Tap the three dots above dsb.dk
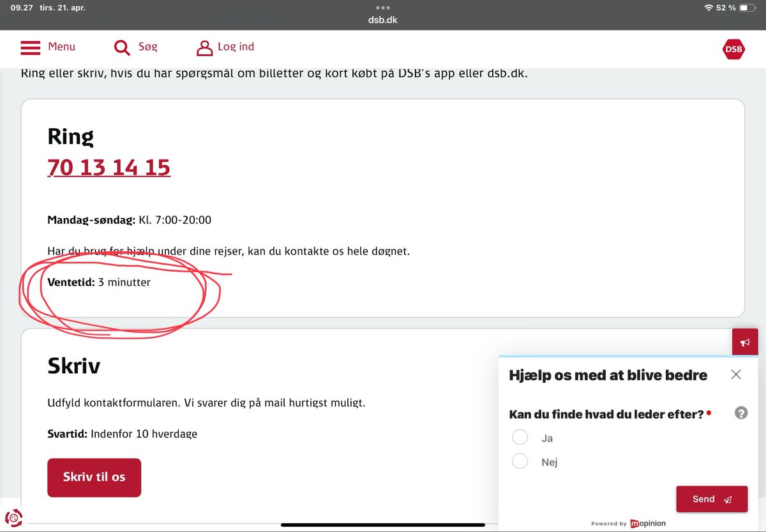The height and width of the screenshot is (532, 766). click(383, 8)
